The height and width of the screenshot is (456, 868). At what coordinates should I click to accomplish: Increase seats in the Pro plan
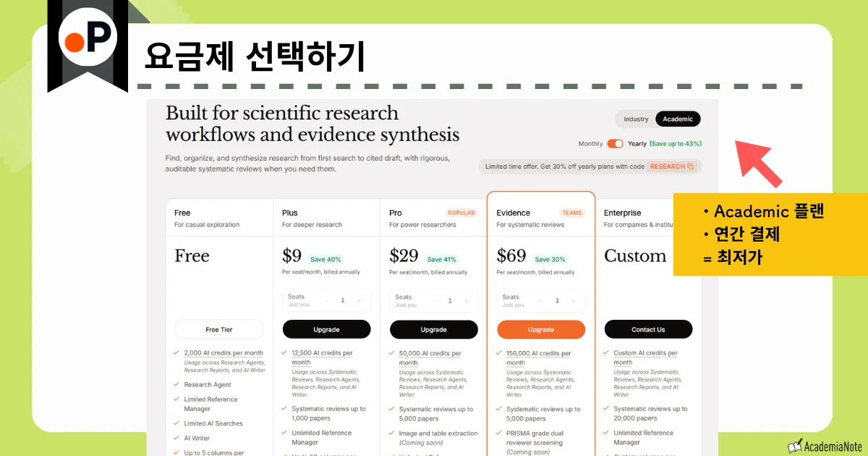(466, 300)
